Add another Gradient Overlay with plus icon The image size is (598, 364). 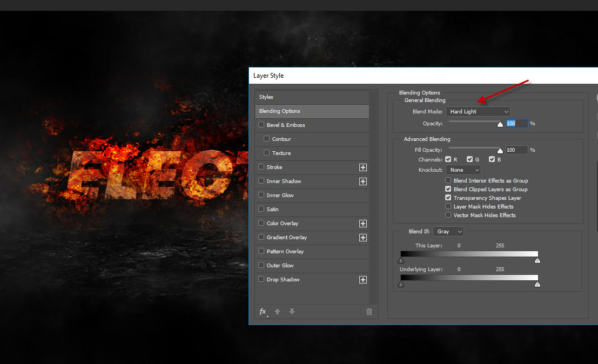[363, 238]
